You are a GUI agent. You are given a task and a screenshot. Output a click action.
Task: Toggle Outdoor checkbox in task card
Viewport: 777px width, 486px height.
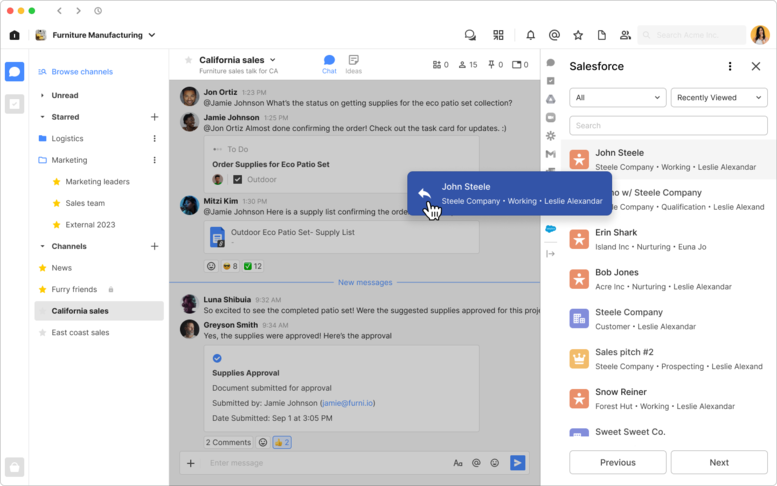[x=238, y=179]
